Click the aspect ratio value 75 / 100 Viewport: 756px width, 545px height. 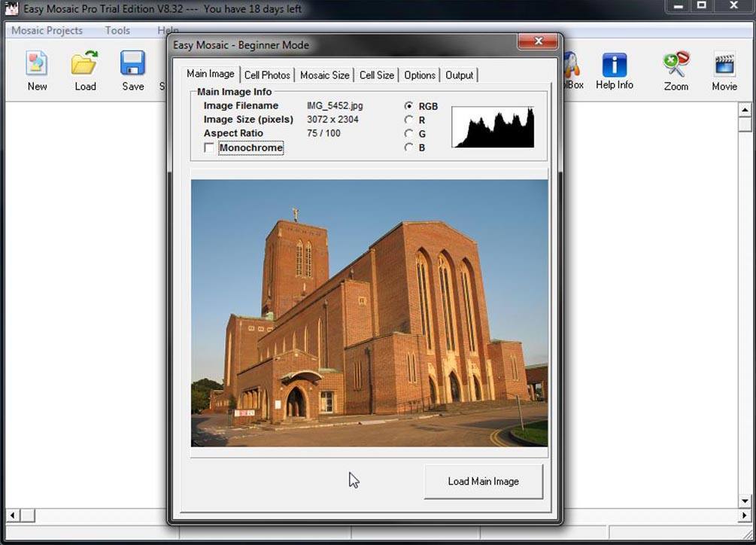pos(323,133)
